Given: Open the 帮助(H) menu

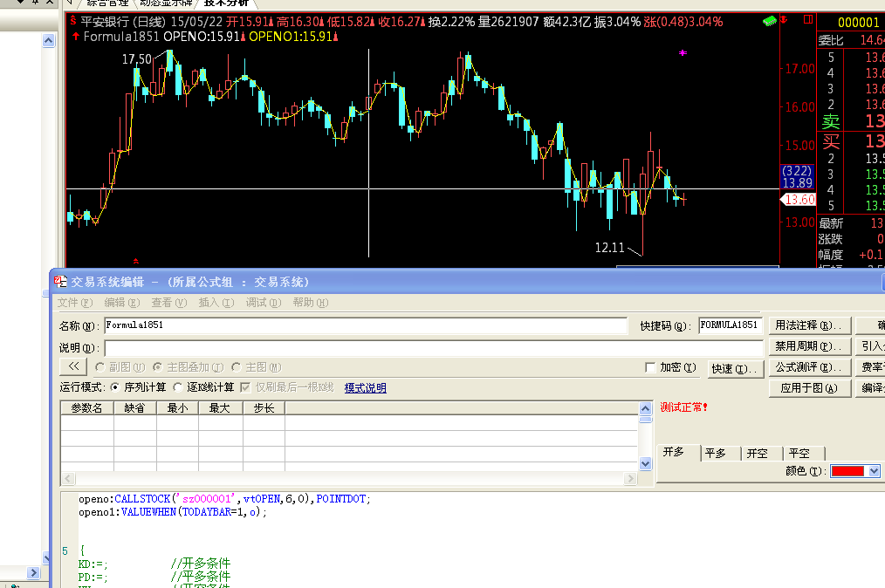Looking at the screenshot, I should click(311, 303).
